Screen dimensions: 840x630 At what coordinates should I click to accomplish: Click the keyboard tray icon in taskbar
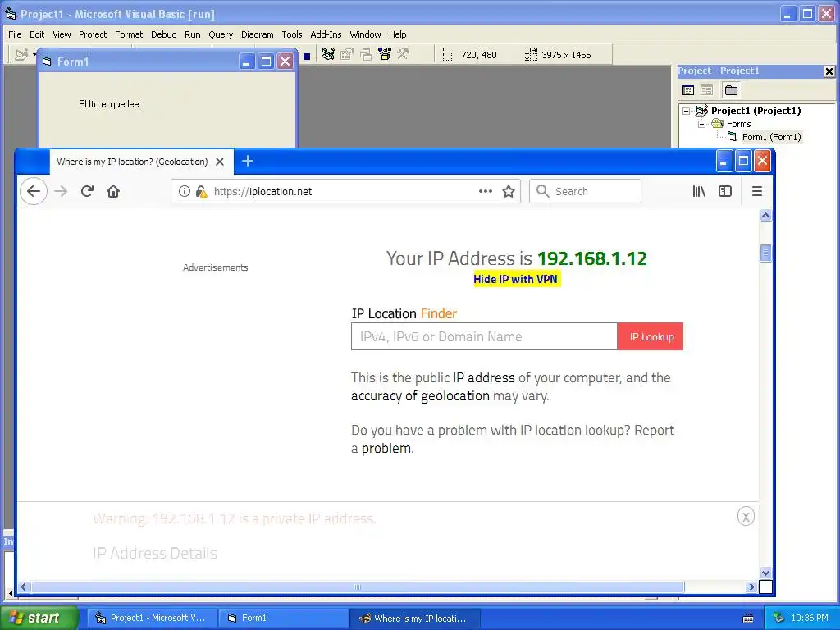(x=748, y=619)
